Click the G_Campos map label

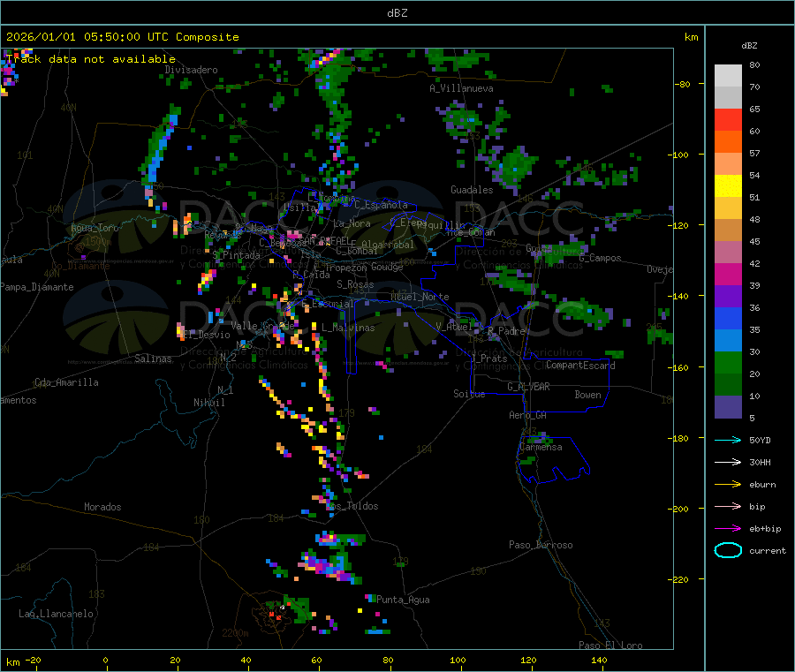[x=601, y=258]
